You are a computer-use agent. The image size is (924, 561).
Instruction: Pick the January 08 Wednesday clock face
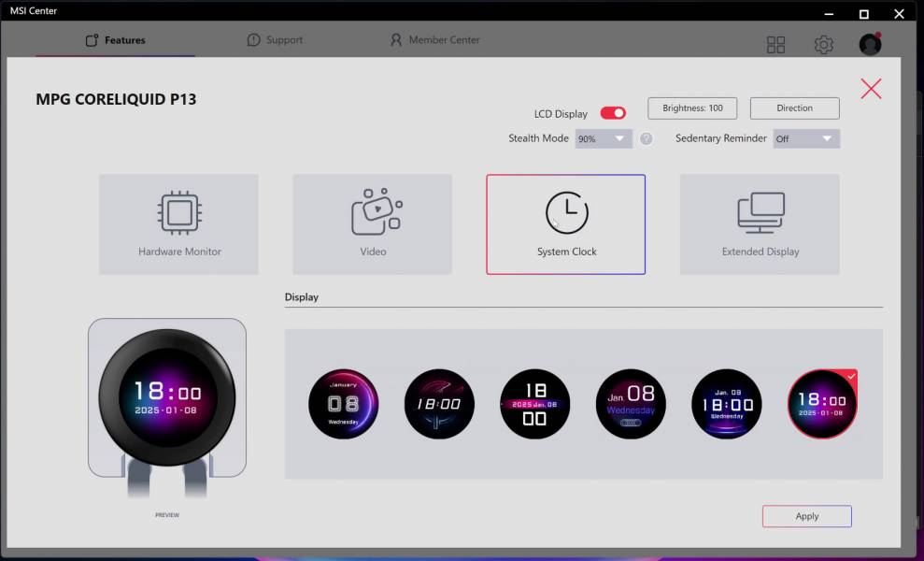click(x=344, y=404)
